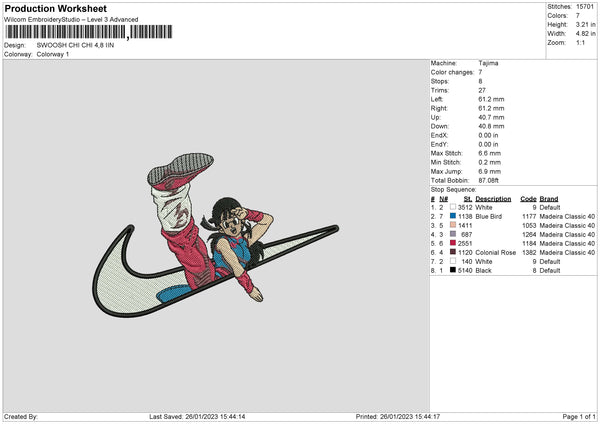Screen dimensions: 600x424
Task: Select the EndY value 0.00 in
Action: (x=488, y=144)
